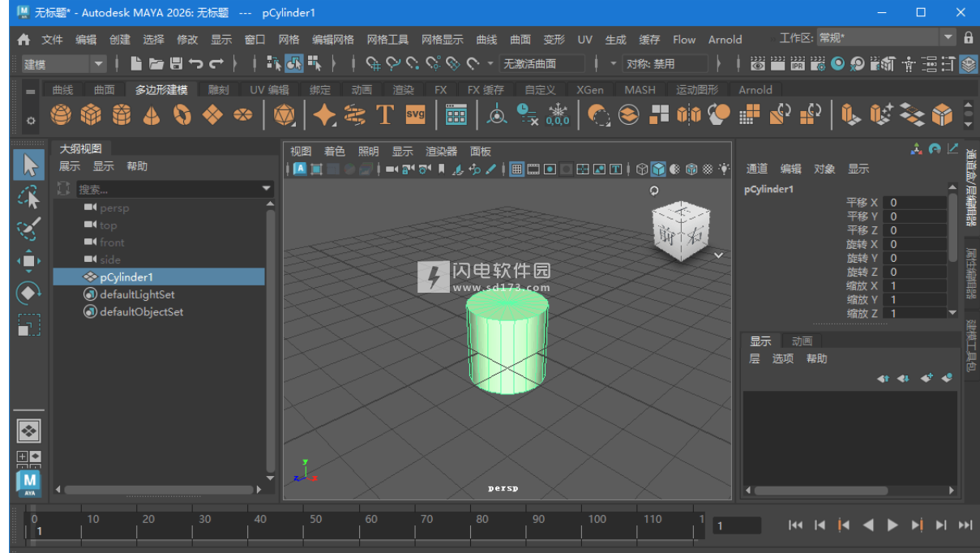Play the timeline forward

(892, 525)
